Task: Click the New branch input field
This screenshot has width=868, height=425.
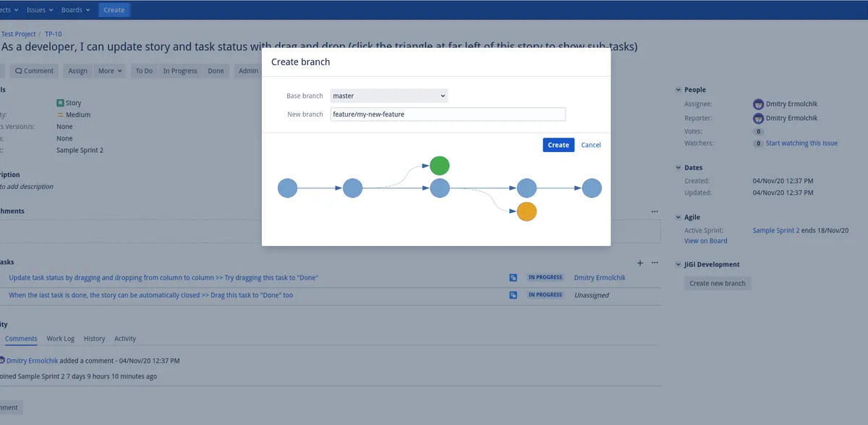Action: pos(448,114)
